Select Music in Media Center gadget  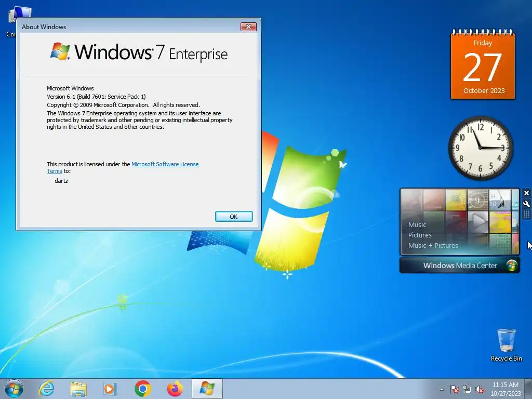[x=417, y=224]
